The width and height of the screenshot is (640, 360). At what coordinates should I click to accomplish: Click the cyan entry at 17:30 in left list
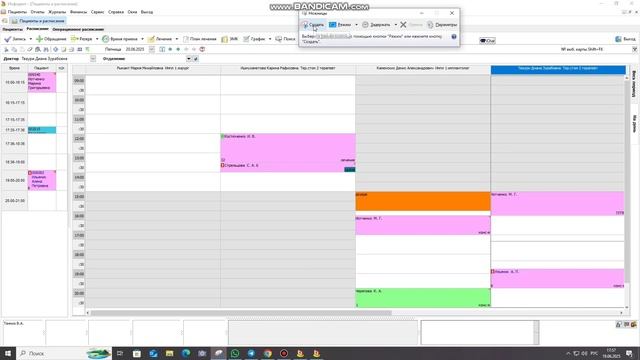42,130
